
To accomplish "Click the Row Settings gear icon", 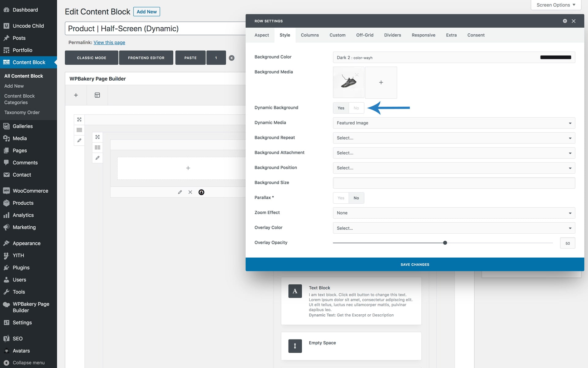I will tap(565, 21).
